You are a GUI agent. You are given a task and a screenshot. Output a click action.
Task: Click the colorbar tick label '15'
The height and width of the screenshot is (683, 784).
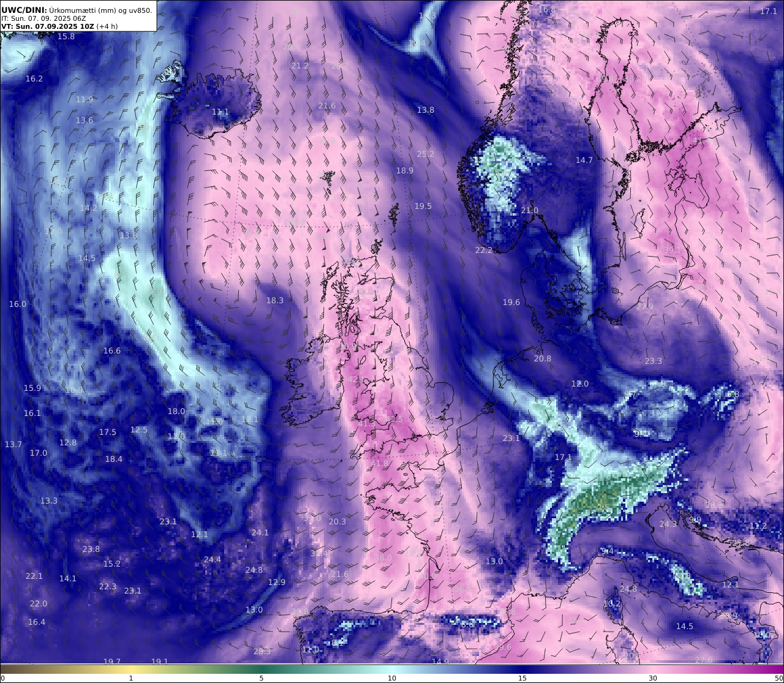522,678
